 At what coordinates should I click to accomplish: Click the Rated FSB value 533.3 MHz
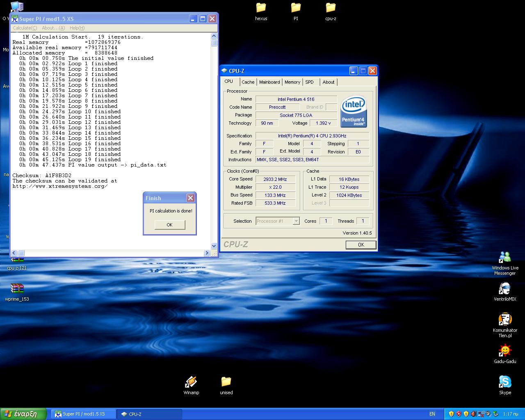275,203
